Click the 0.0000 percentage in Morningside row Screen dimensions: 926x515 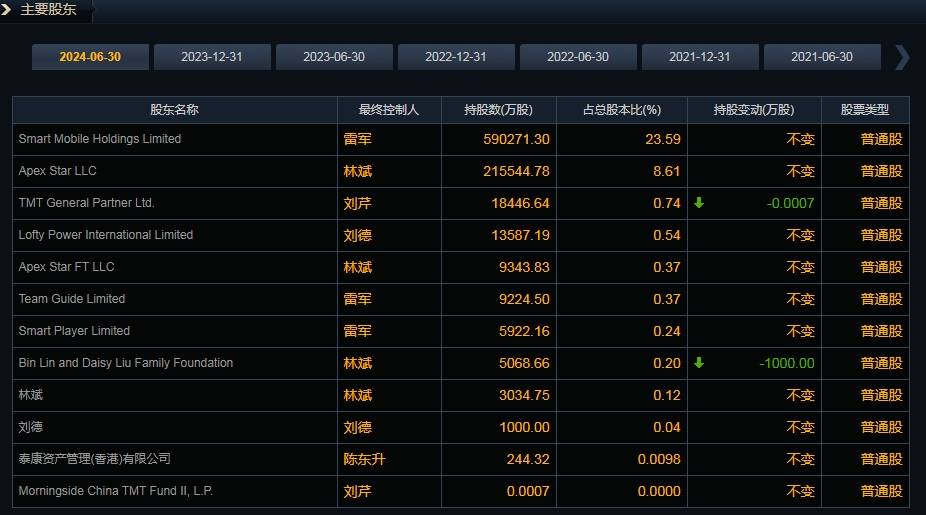coord(659,491)
